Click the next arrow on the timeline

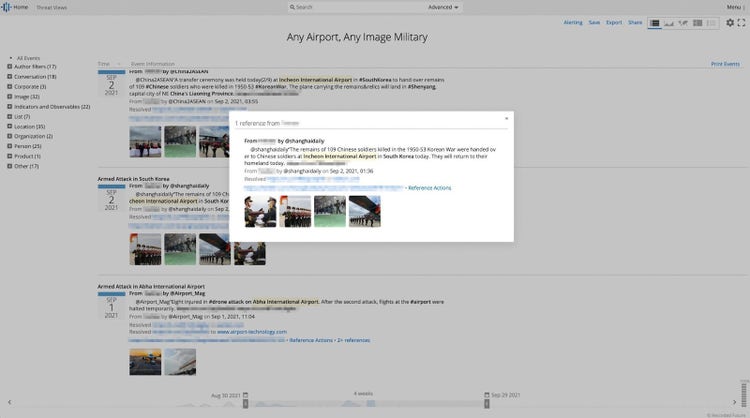pos(735,402)
